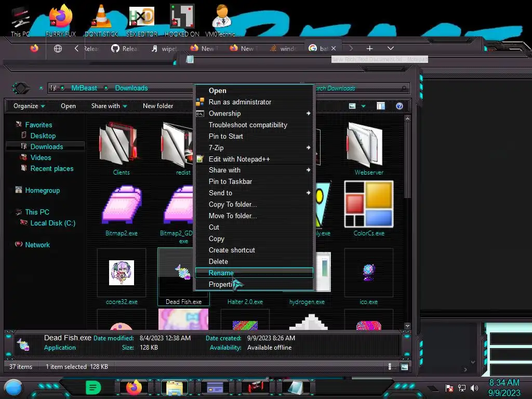
Task: Select Pin to Taskbar
Action: [x=254, y=181]
